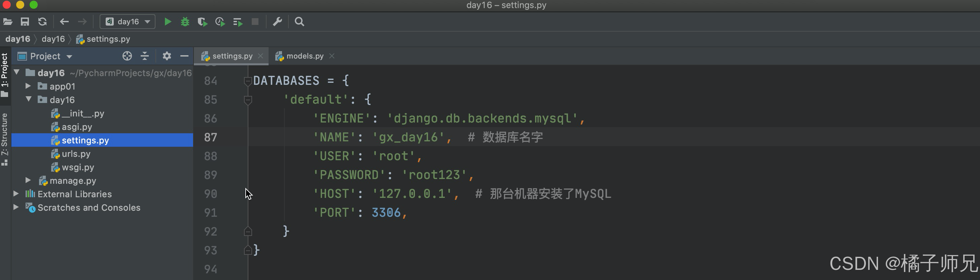Place cursor on 'gx_day16' database name
The height and width of the screenshot is (280, 980).
point(408,137)
